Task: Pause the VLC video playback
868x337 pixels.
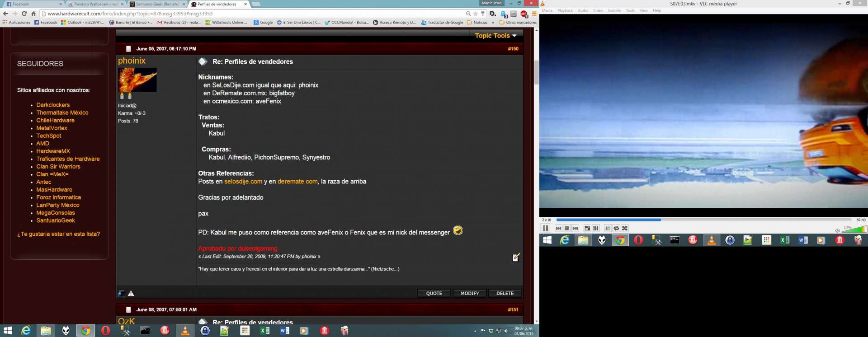Action: (x=545, y=229)
